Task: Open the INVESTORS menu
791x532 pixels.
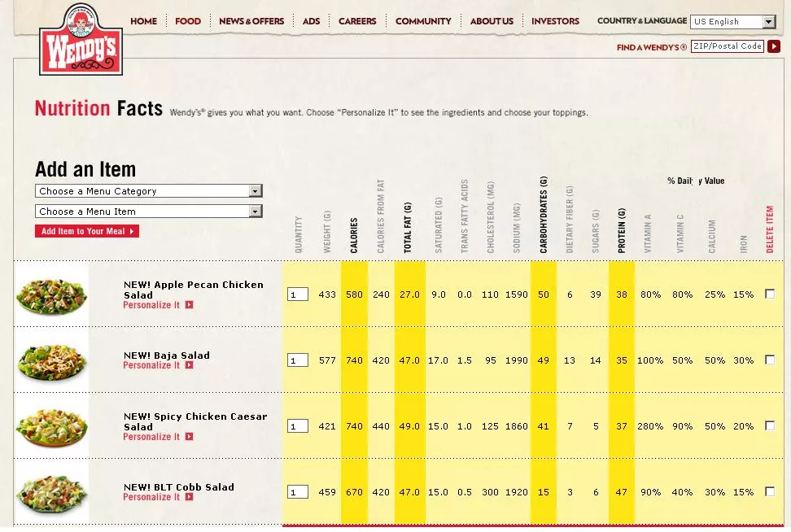Action: (555, 21)
